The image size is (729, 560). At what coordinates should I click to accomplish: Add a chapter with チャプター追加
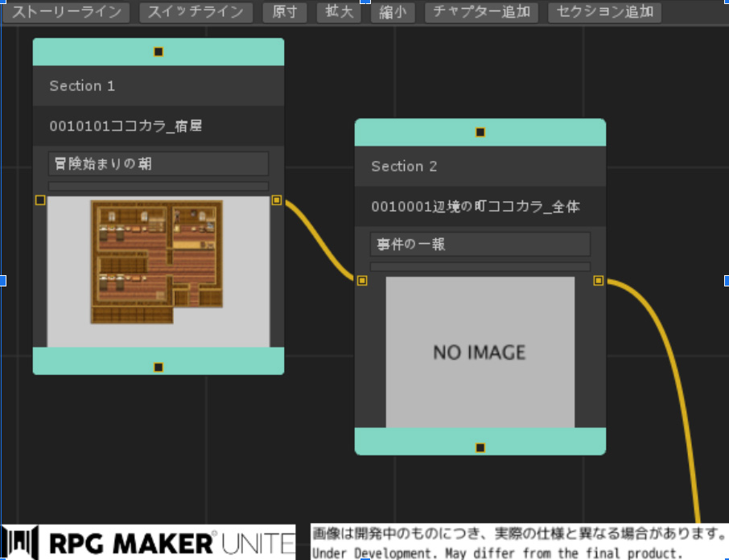coord(482,12)
